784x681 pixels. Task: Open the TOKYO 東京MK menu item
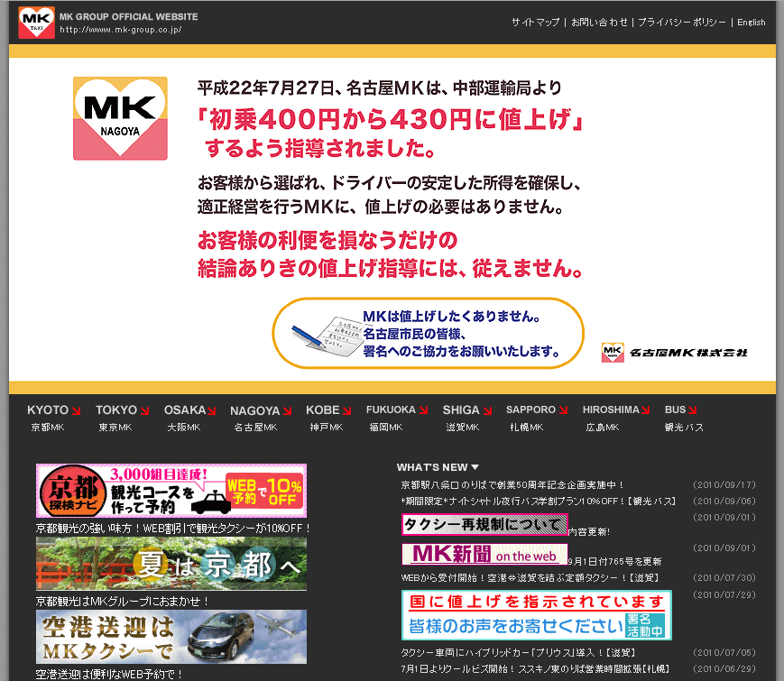(x=122, y=418)
